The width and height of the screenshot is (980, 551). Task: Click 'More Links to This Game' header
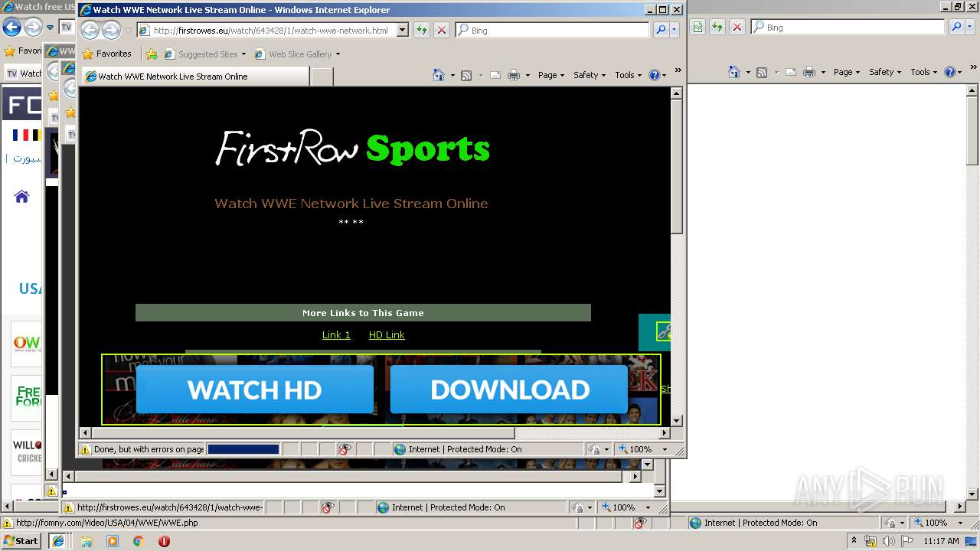(x=363, y=312)
